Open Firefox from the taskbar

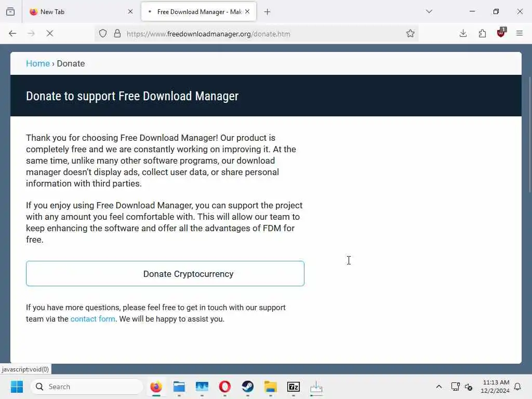click(156, 387)
